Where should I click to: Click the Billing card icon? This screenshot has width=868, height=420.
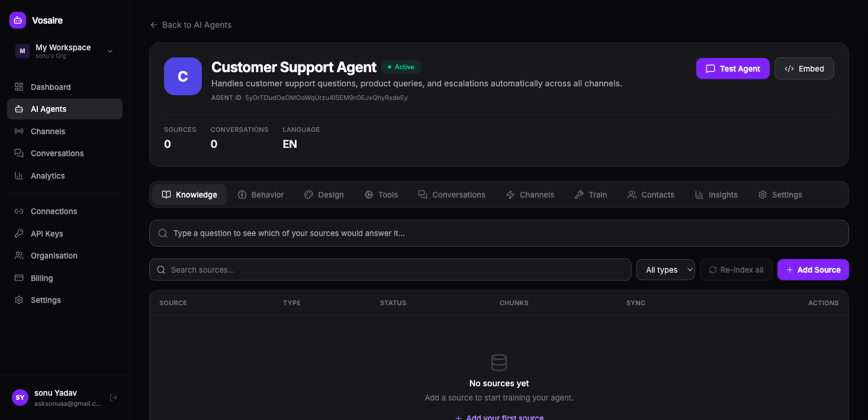(19, 278)
